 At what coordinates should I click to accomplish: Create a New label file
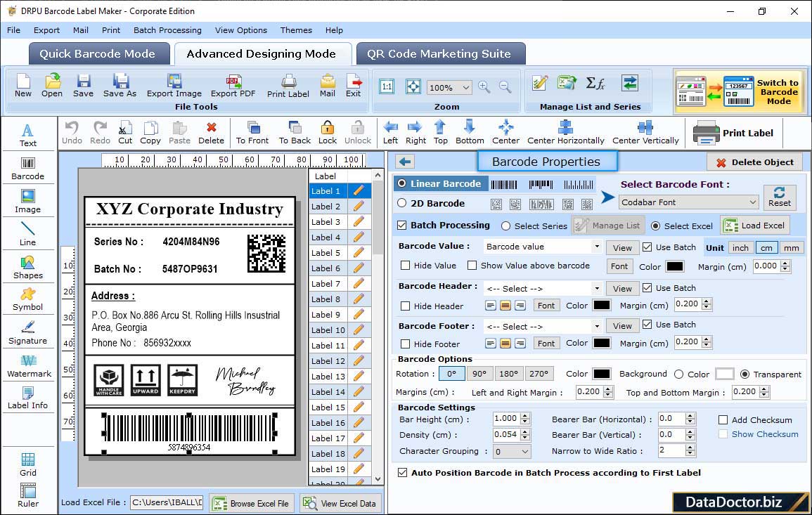click(x=22, y=86)
